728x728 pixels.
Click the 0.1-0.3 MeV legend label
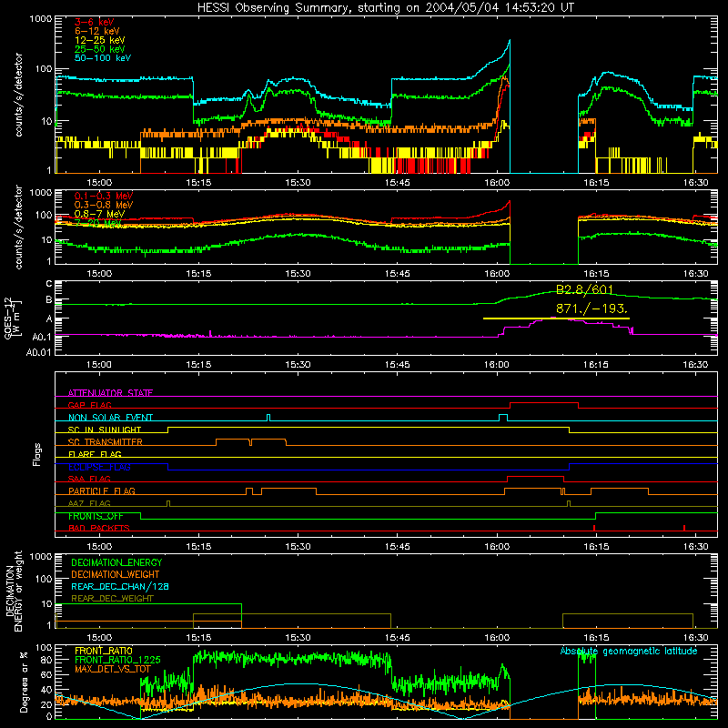pos(104,196)
